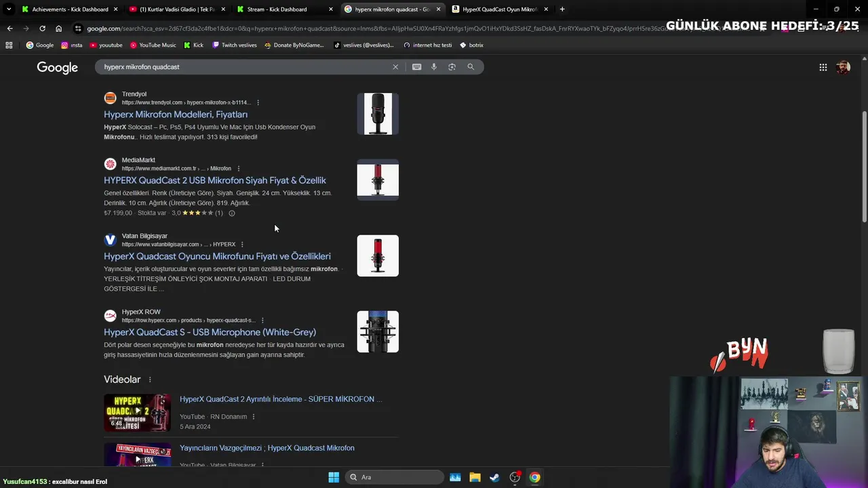
Task: Play the QuadCast 2 review video thumbnail
Action: pyautogui.click(x=137, y=412)
